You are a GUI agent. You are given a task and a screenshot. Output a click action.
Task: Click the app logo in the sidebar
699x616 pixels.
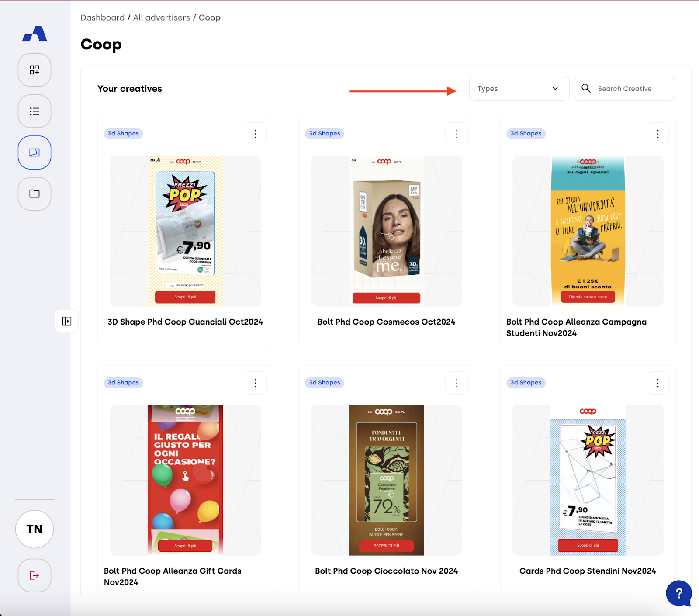[x=35, y=34]
